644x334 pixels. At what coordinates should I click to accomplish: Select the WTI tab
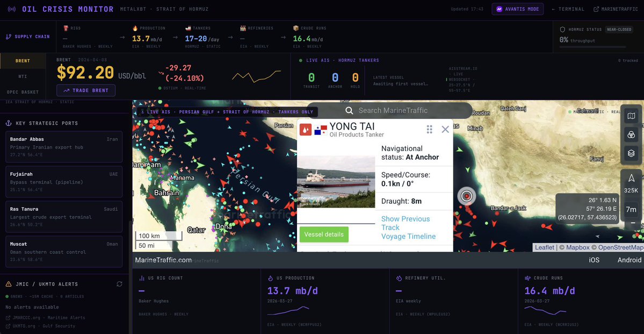click(x=23, y=76)
